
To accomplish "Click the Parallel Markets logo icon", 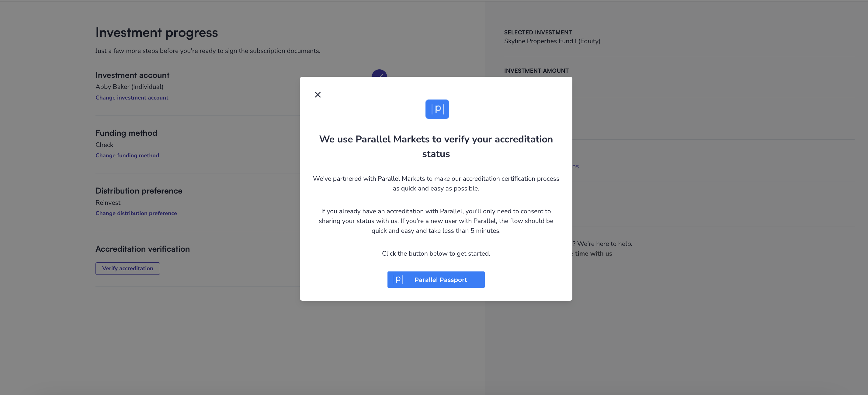I will click(437, 109).
